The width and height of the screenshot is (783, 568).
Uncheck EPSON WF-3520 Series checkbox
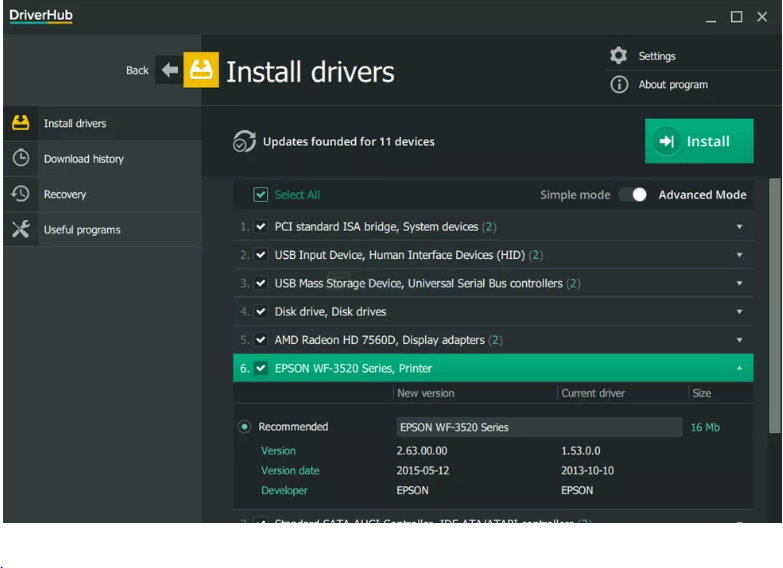[261, 368]
